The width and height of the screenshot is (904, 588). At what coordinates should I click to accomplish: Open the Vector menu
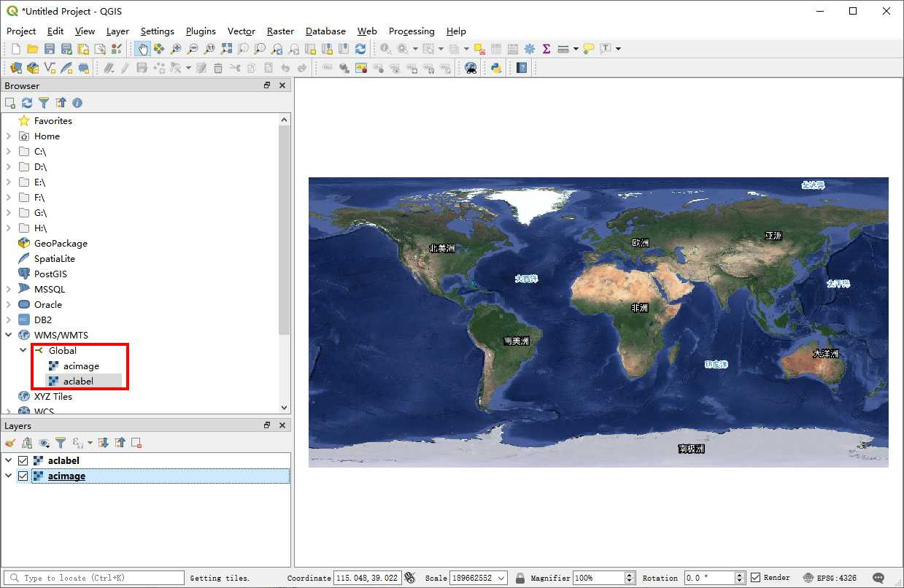point(242,31)
